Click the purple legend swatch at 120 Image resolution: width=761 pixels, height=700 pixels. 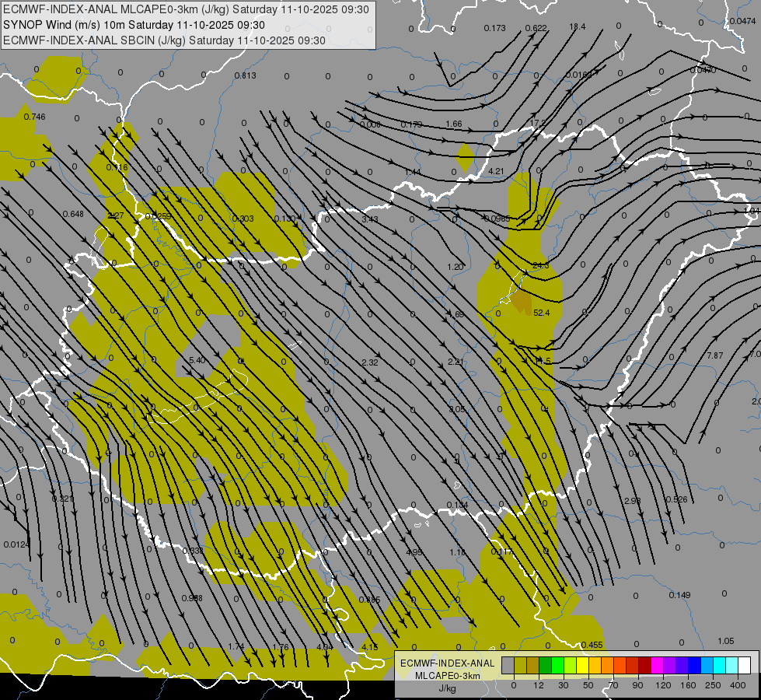tap(670, 665)
